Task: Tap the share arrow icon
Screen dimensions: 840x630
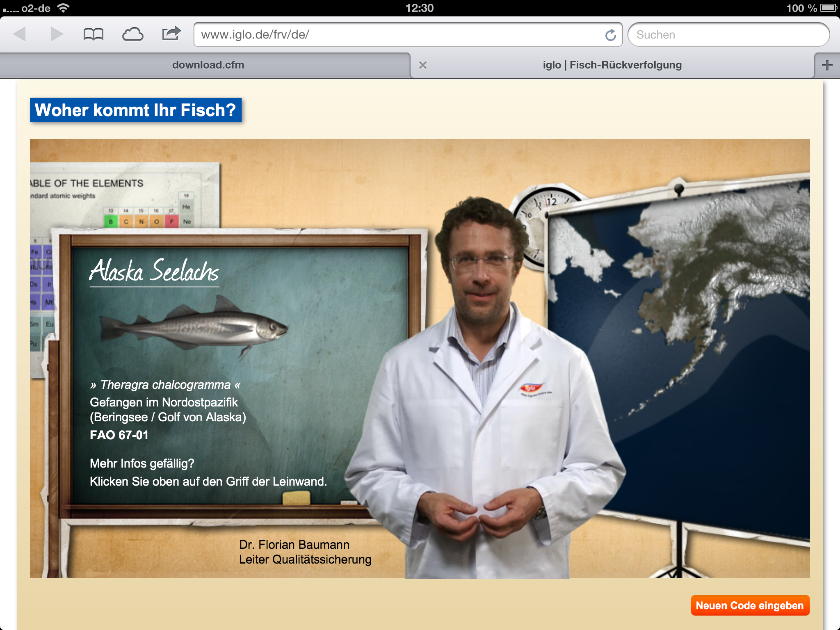Action: [171, 34]
